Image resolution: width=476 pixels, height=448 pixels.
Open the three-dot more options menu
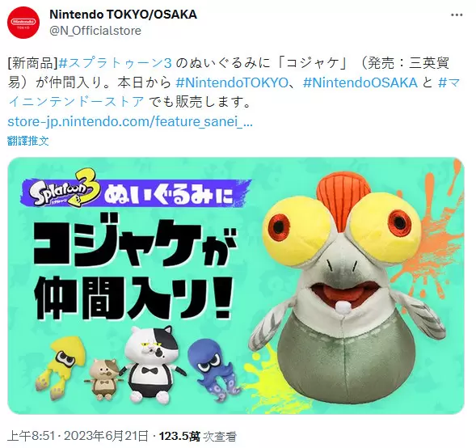[457, 15]
